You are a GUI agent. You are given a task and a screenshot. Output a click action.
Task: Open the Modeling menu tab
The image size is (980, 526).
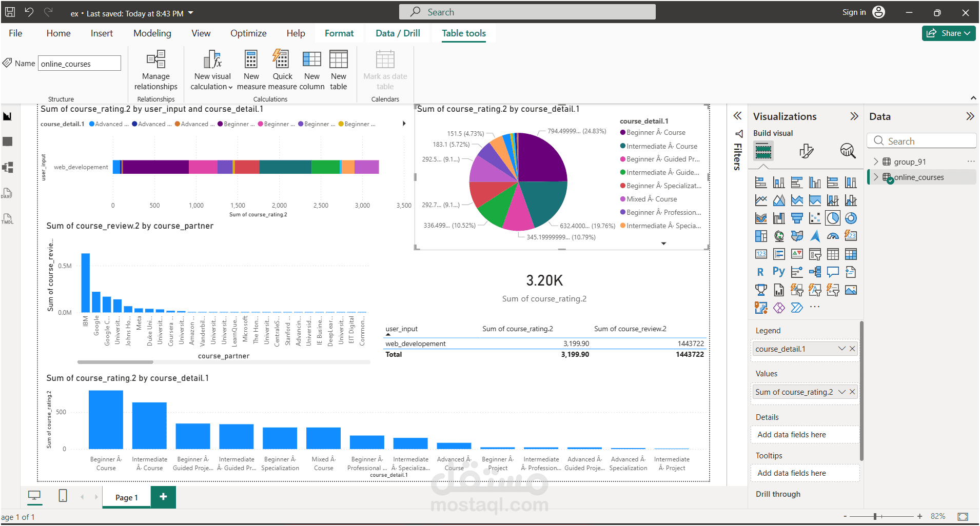click(152, 33)
